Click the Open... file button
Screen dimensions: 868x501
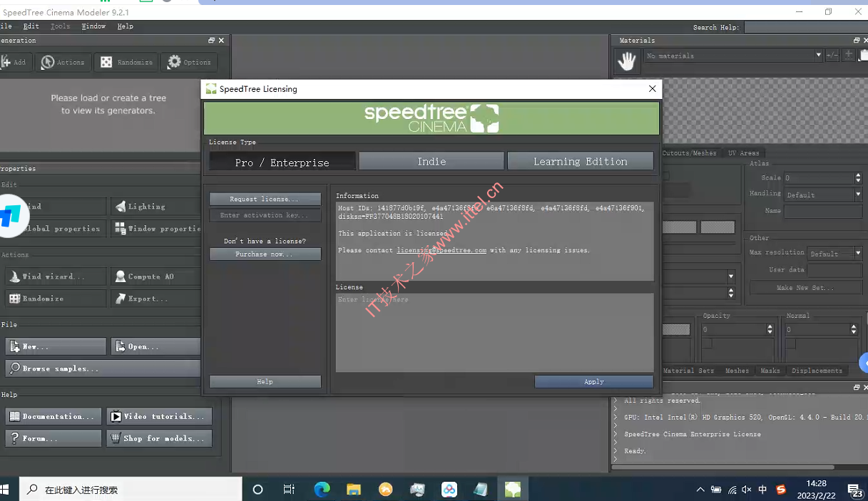[155, 346]
